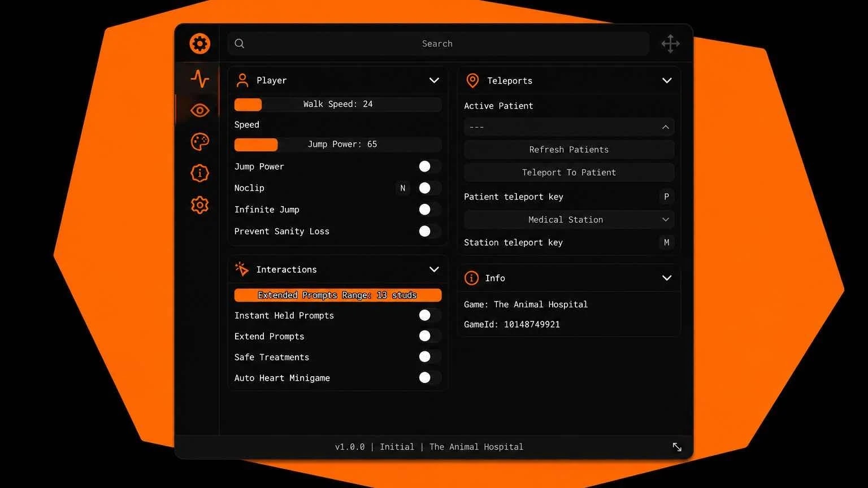
Task: Enable Auto Heart Minigame toggle
Action: 429,378
